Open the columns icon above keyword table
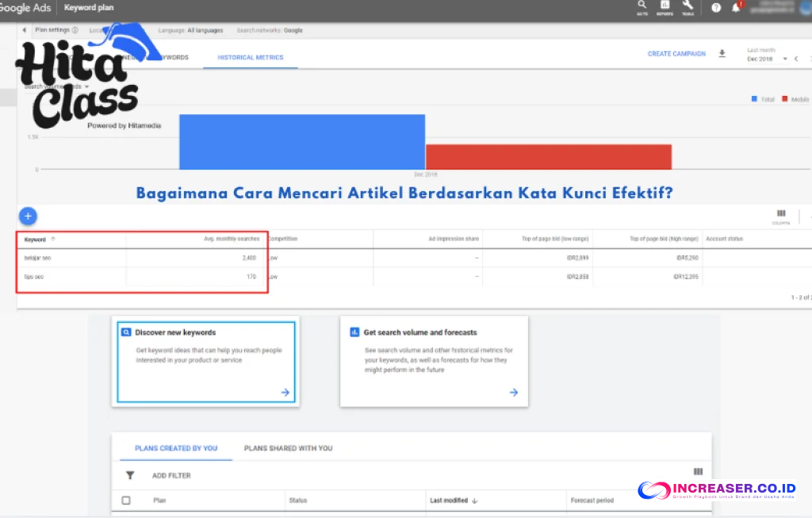The width and height of the screenshot is (812, 518). [x=781, y=214]
